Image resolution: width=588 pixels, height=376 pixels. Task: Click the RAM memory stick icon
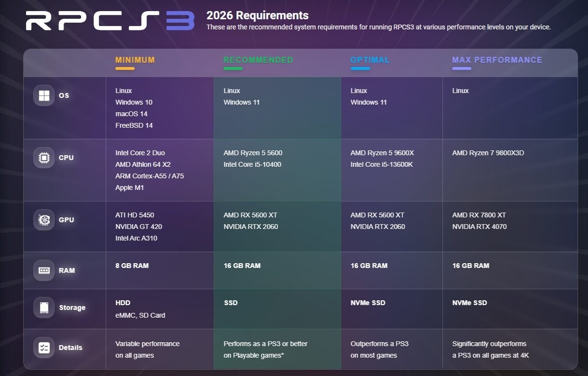[43, 270]
